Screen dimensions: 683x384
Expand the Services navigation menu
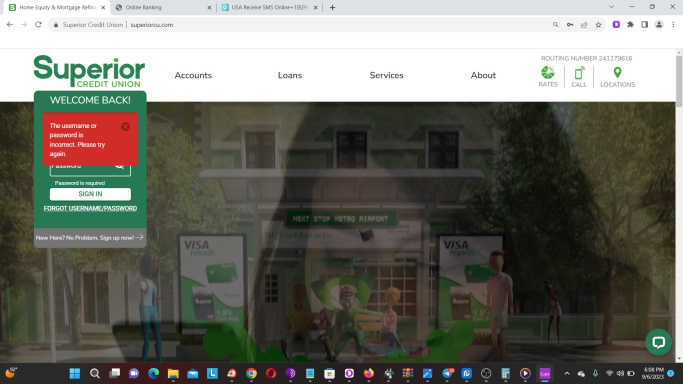pos(386,75)
